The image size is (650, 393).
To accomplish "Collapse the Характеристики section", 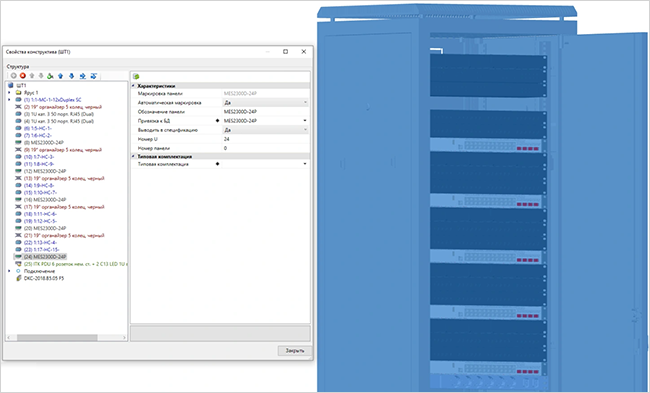I will point(134,86).
